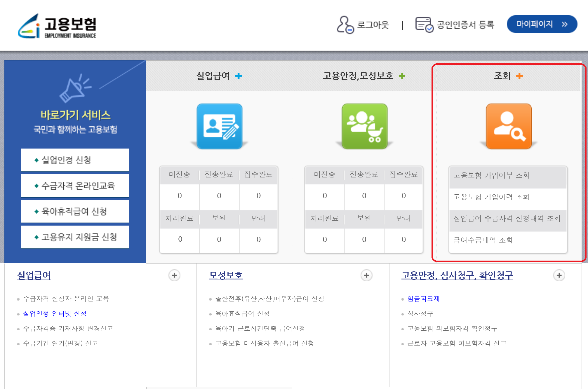Expand the 실업급여 section plus button
The width and height of the screenshot is (588, 389).
coord(174,275)
